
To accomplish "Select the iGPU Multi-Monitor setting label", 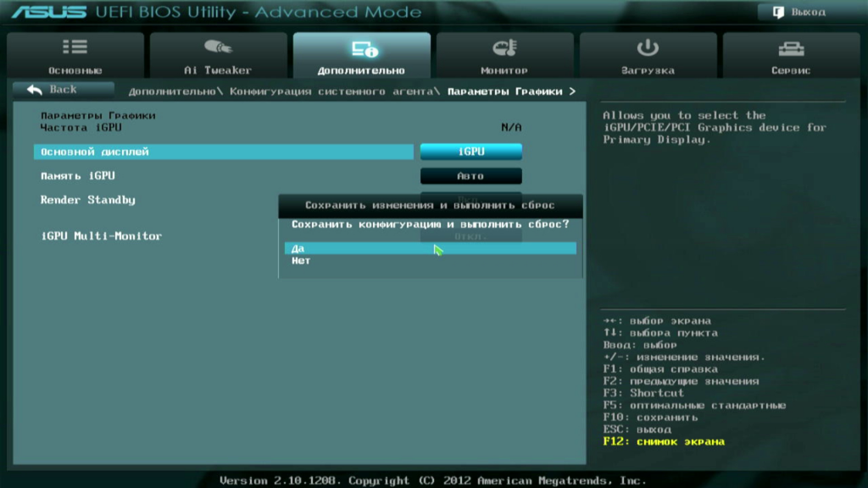I will click(102, 236).
